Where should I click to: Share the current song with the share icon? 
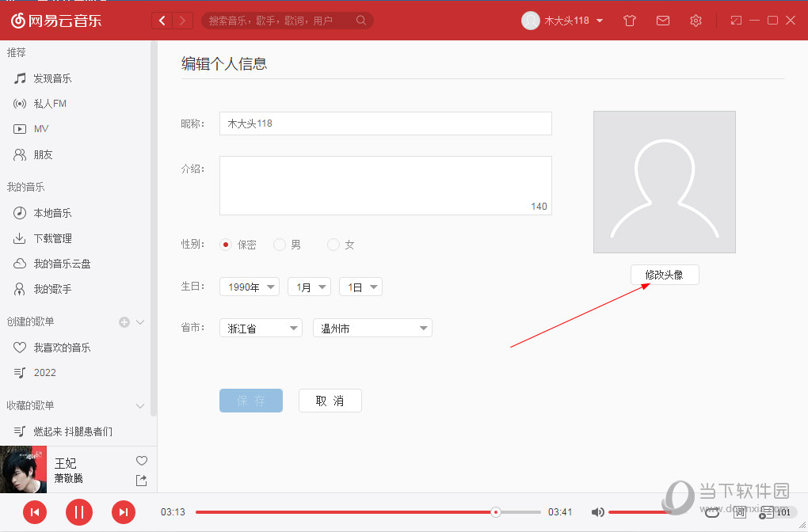pyautogui.click(x=141, y=480)
